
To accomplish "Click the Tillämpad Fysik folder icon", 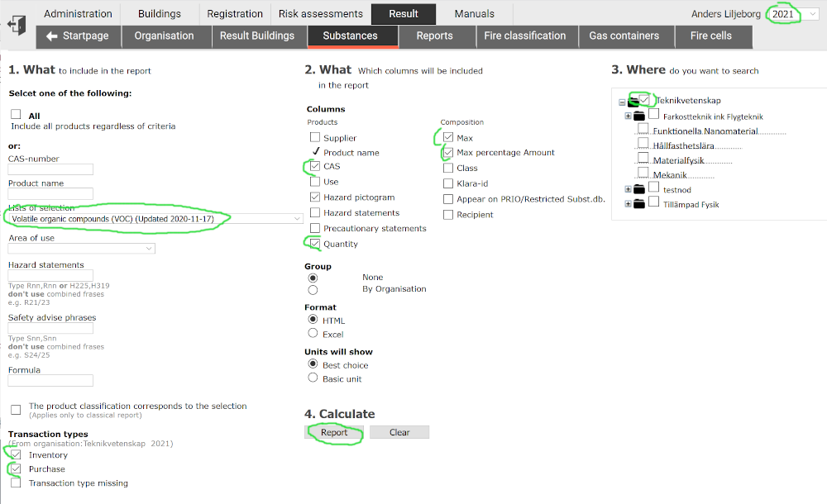I will tap(639, 204).
